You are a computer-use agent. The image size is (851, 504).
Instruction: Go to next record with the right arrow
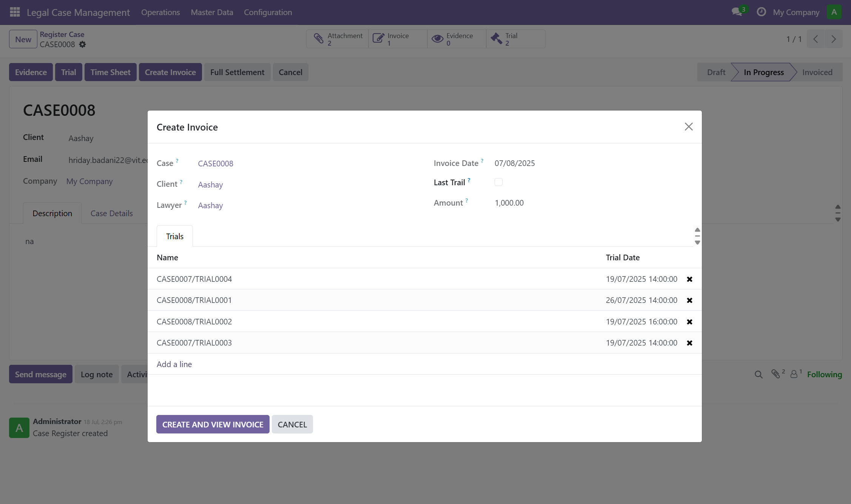click(834, 39)
